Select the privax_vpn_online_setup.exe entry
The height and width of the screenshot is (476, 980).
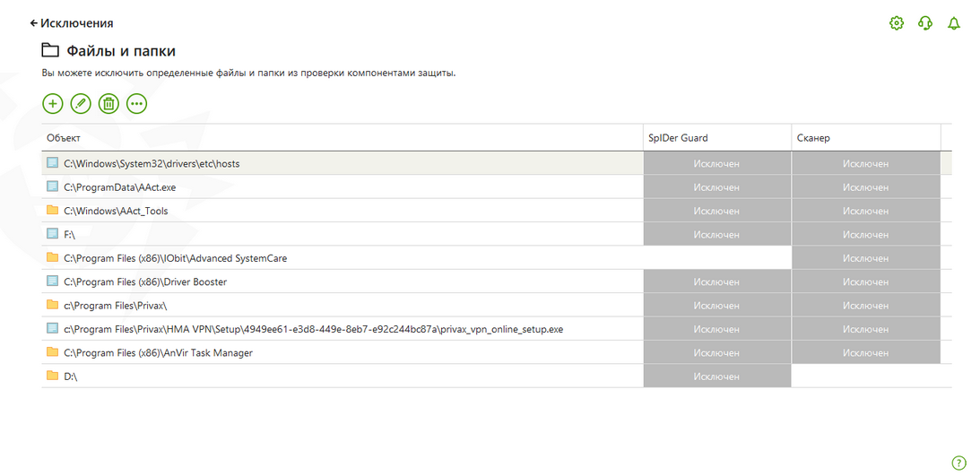coord(313,329)
